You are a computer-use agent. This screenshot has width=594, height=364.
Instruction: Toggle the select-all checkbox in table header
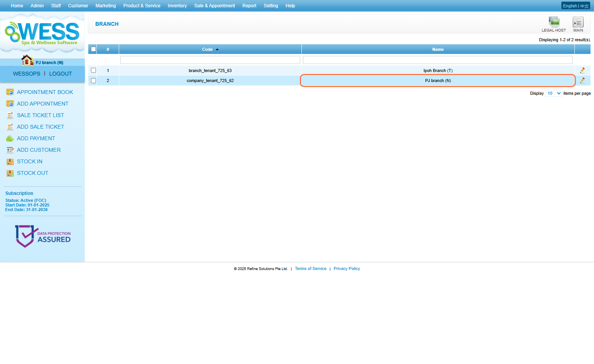pos(93,49)
